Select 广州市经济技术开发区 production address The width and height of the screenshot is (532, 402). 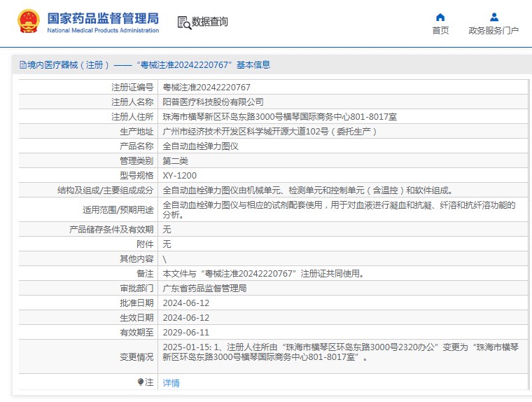(x=269, y=132)
